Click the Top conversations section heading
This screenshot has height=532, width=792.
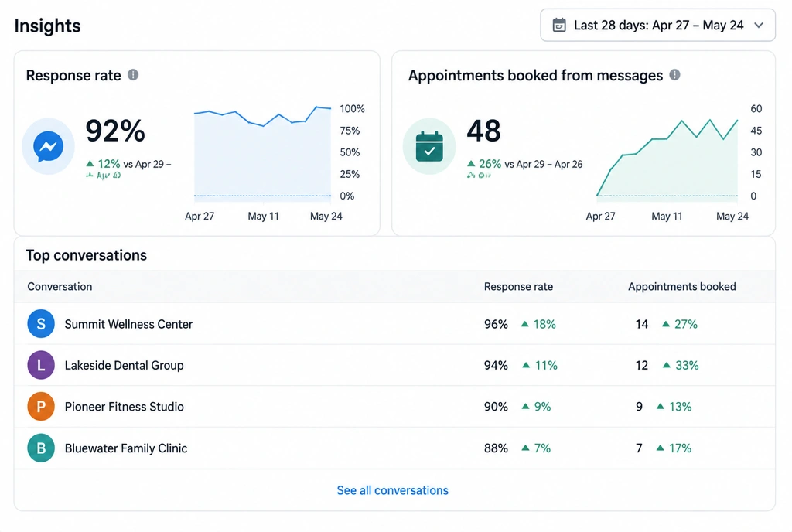[87, 255]
